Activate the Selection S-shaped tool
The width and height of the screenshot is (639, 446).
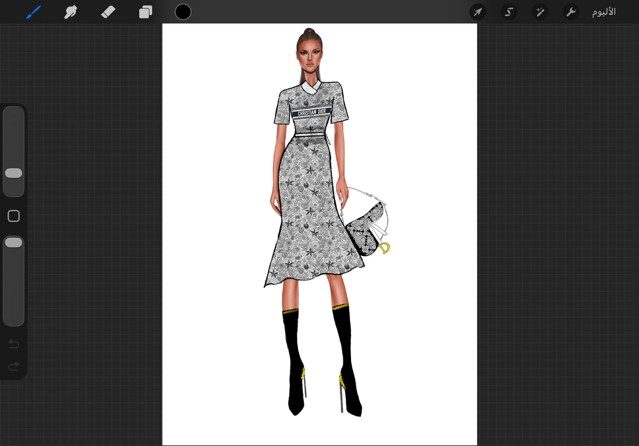point(509,12)
